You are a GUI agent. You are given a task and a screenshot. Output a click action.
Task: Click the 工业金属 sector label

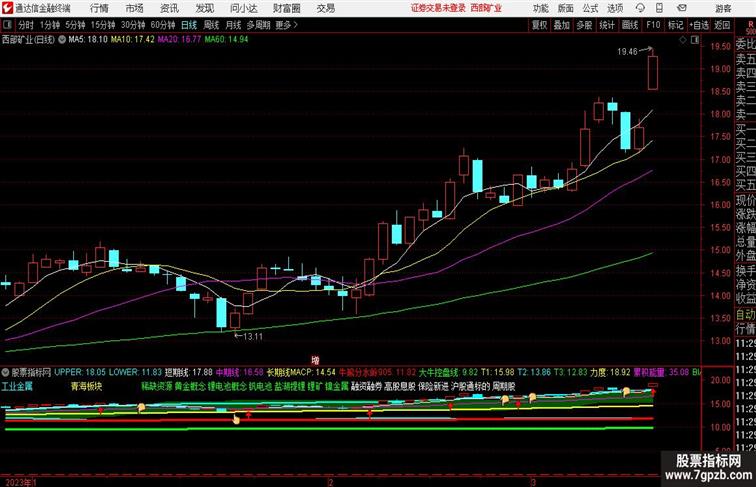[x=17, y=386]
